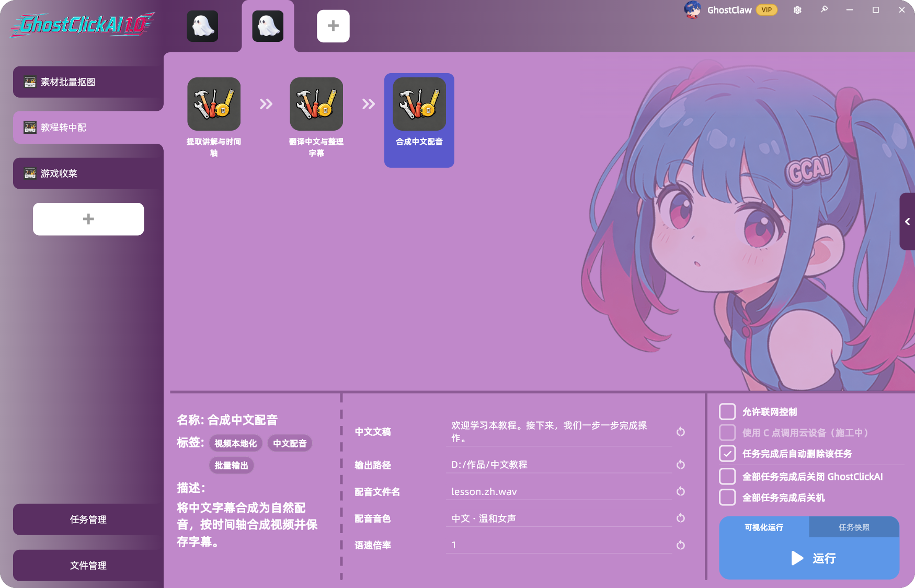Select the 合成中文配音 step icon

coord(419,104)
